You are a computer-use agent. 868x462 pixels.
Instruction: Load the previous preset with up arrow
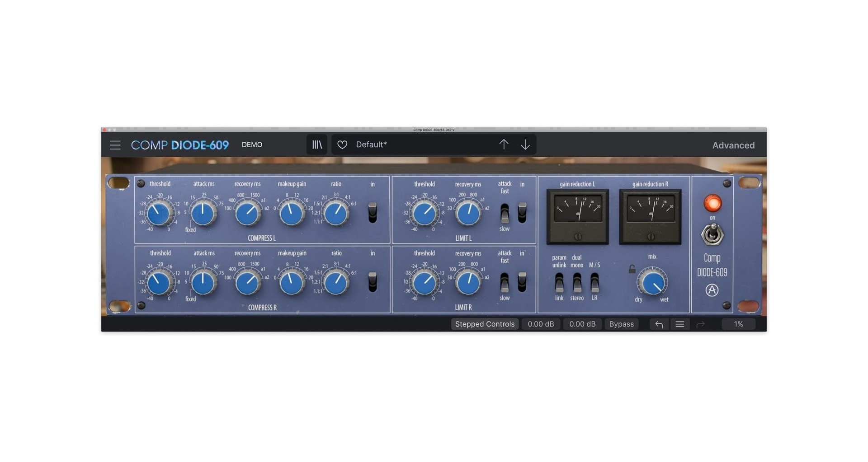504,145
